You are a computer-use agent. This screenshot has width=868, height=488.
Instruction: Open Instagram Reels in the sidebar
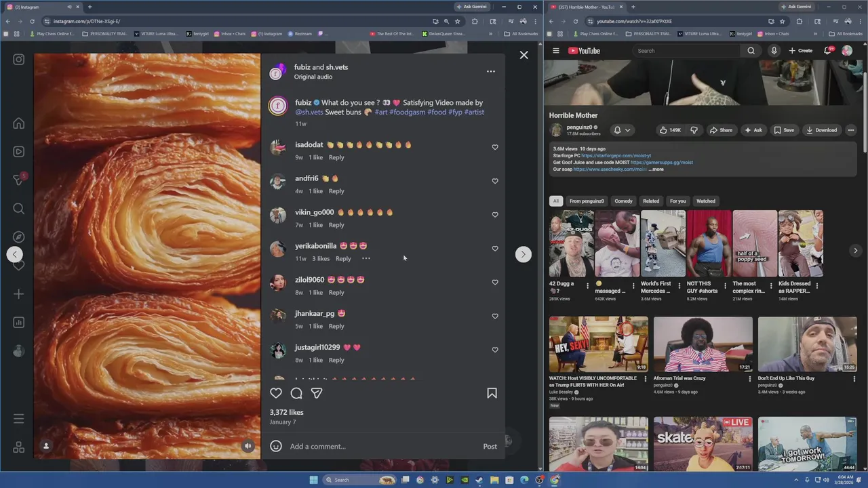tap(19, 152)
